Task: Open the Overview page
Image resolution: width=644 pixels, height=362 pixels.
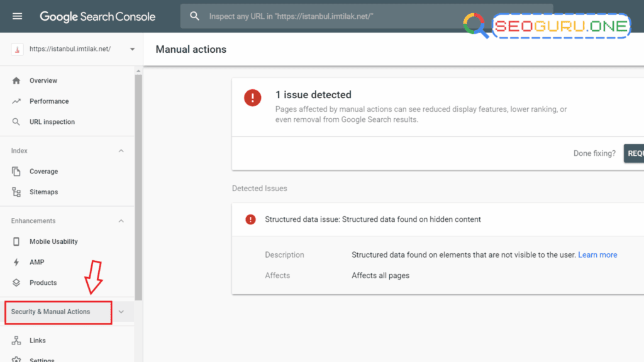Action: tap(43, 80)
